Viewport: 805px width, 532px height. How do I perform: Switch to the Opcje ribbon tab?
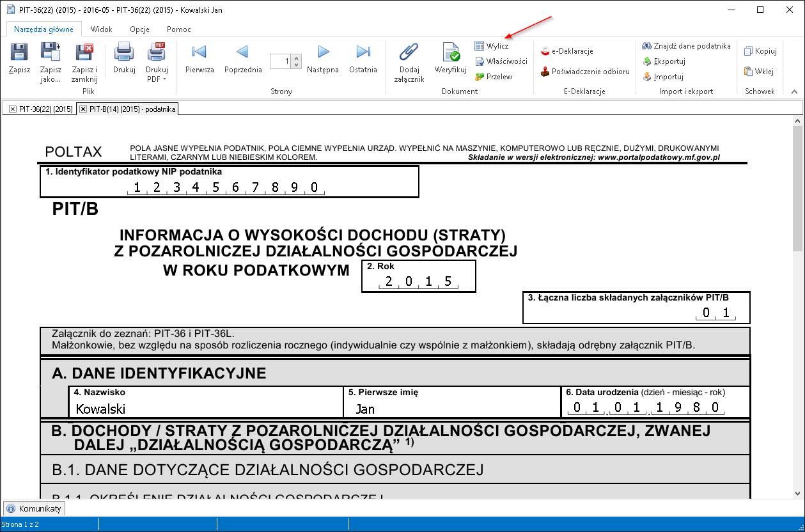[139, 29]
